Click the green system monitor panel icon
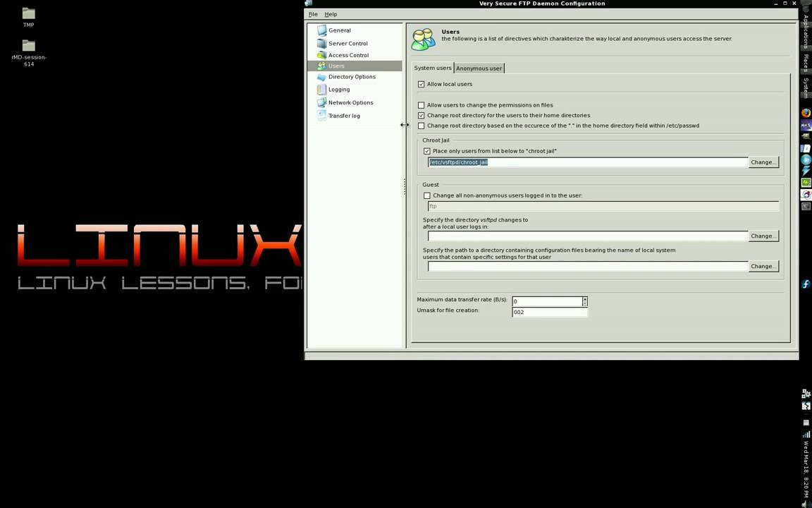This screenshot has height=508, width=812. tap(806, 183)
